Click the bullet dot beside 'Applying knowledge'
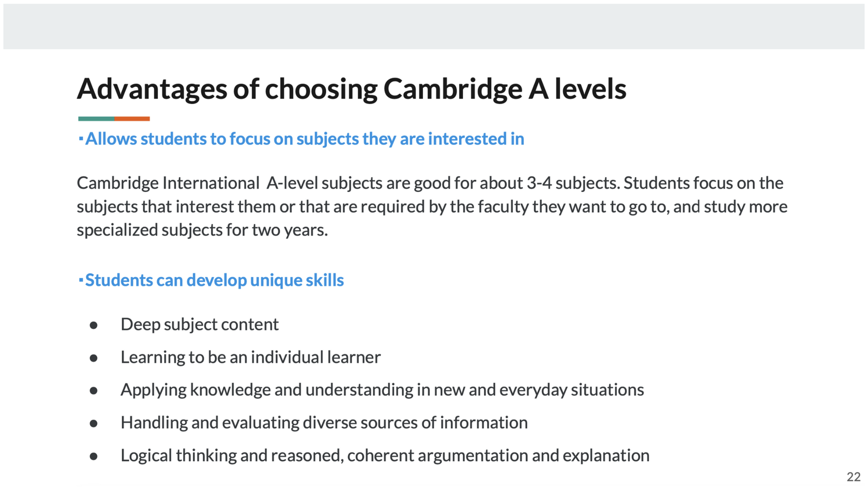The height and width of the screenshot is (491, 868). [94, 391]
